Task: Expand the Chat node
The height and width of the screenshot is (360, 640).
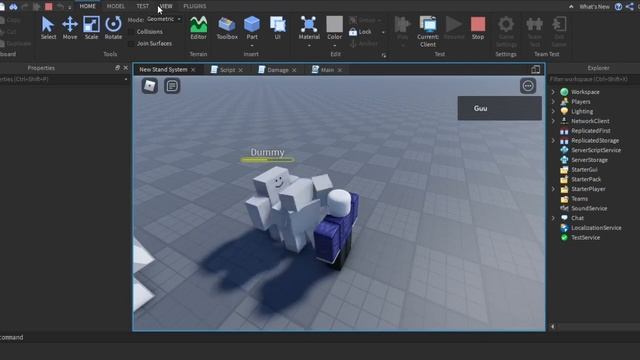Action: [553, 218]
